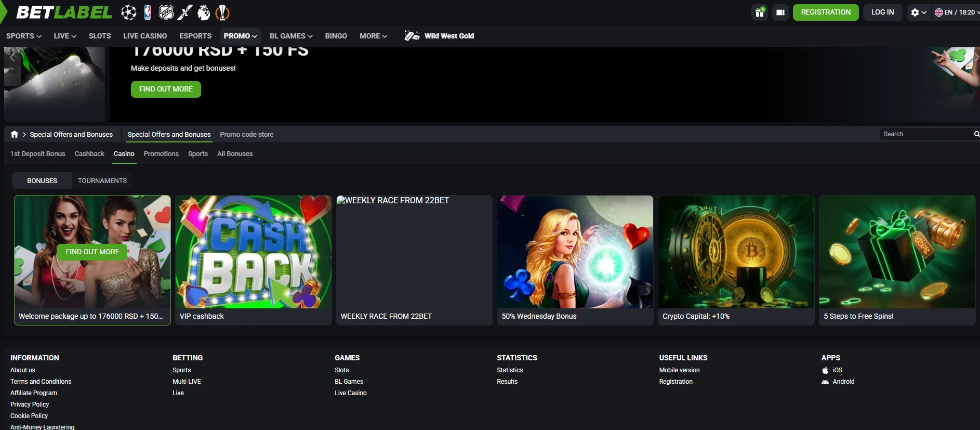
Task: Open the VIP cashback bonus card
Action: click(x=254, y=260)
